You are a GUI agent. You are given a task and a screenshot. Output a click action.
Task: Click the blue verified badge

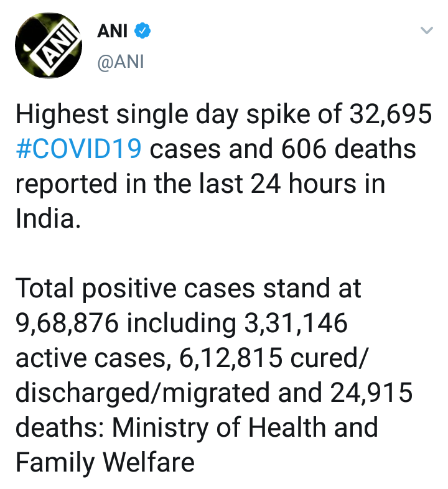pos(142,31)
